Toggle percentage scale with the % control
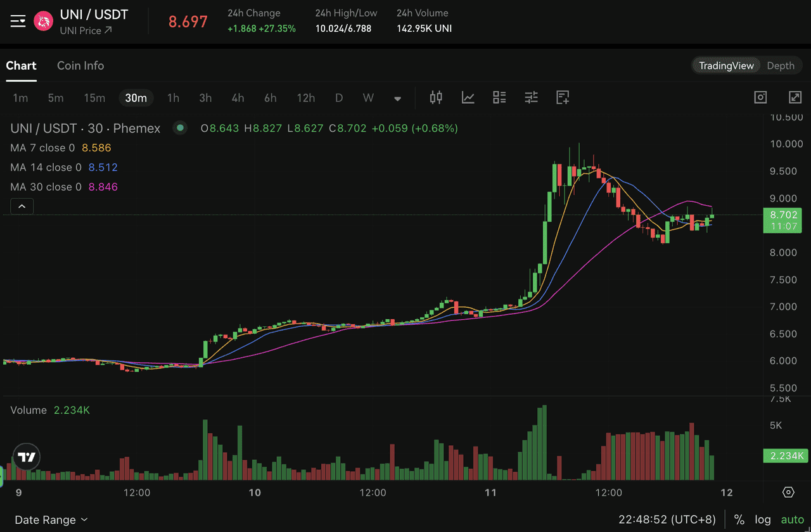811x532 pixels. 739,519
